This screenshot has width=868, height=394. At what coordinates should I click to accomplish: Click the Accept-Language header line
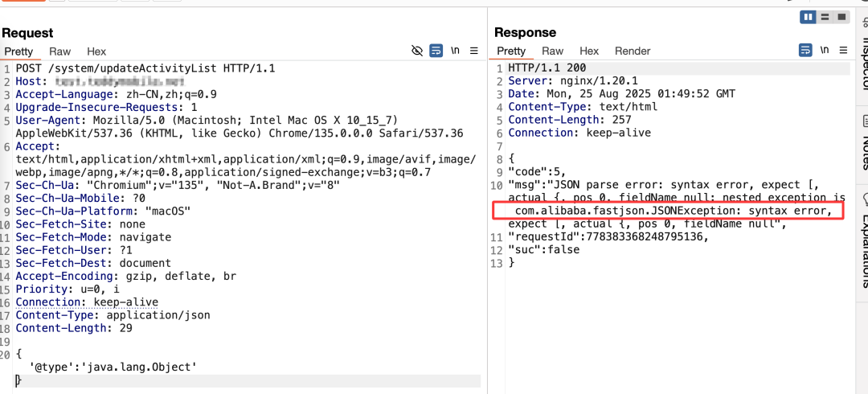coord(117,94)
